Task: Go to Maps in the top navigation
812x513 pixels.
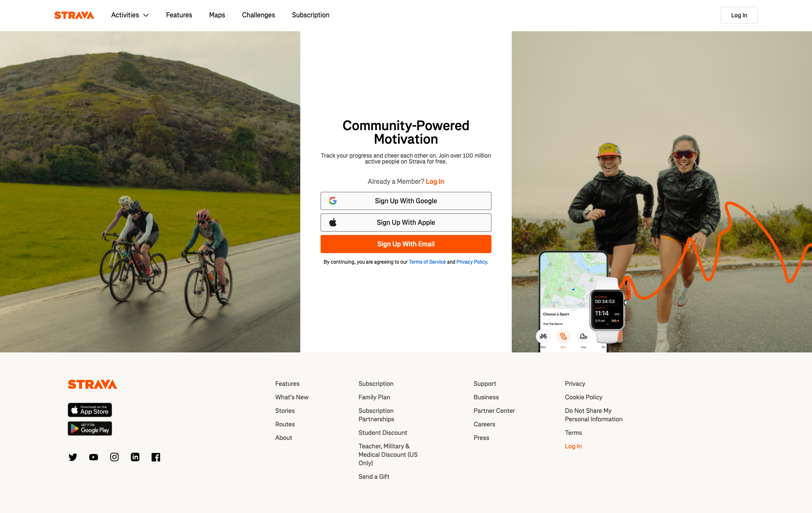Action: click(x=217, y=15)
